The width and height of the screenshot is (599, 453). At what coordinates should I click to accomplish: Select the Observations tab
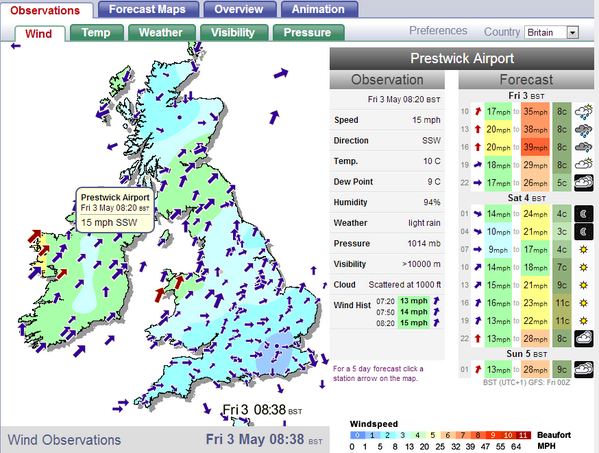point(45,10)
